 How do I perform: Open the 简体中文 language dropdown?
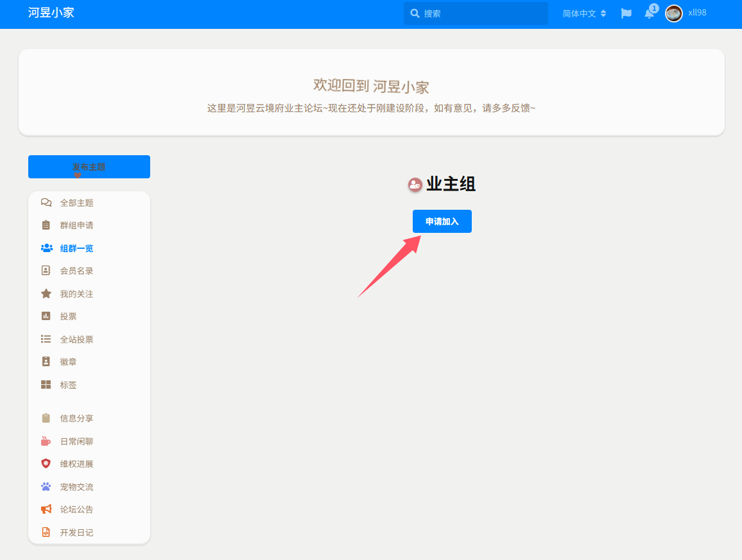[584, 13]
